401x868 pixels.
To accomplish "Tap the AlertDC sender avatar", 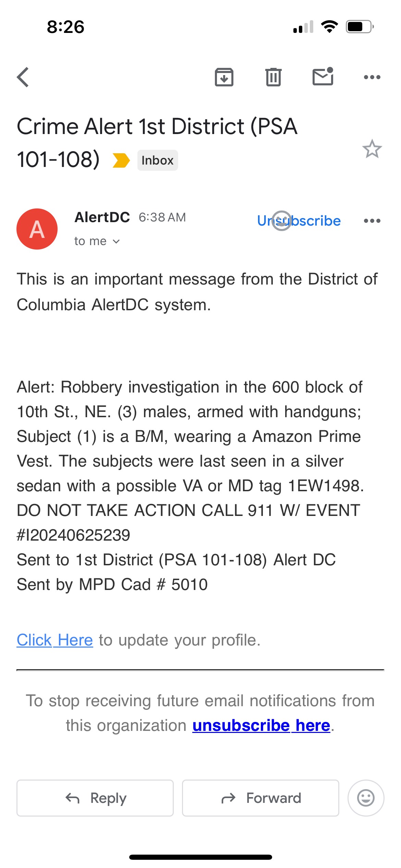I will click(37, 229).
